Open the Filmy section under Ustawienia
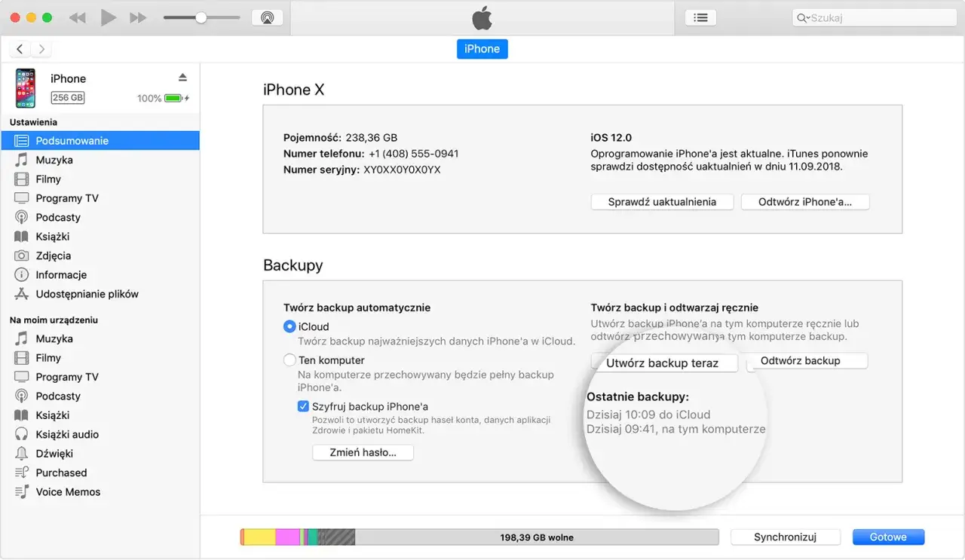The width and height of the screenshot is (965, 560). (x=50, y=179)
